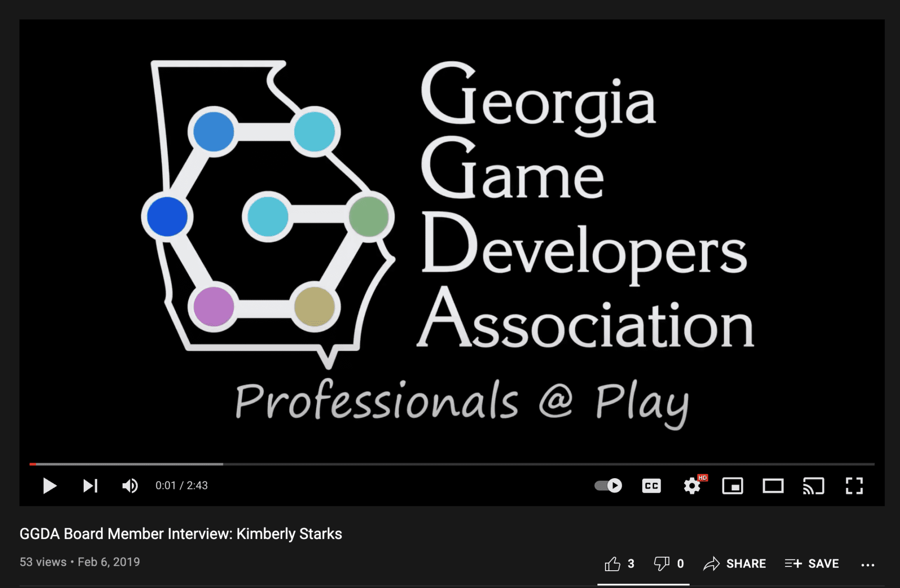The width and height of the screenshot is (900, 588).
Task: Toggle autoplay off
Action: [608, 486]
